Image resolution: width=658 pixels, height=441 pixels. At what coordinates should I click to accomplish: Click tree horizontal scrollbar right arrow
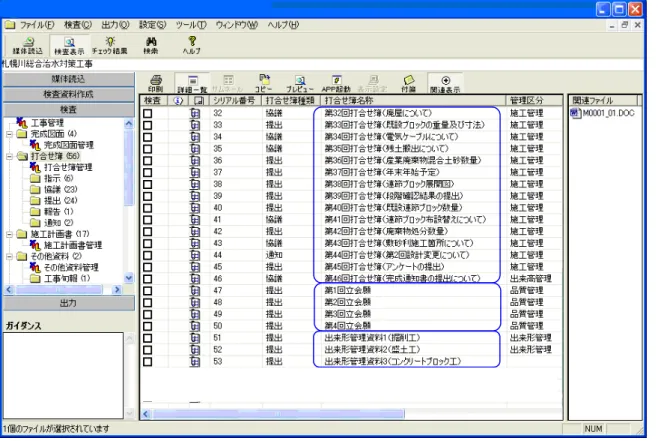pos(117,290)
